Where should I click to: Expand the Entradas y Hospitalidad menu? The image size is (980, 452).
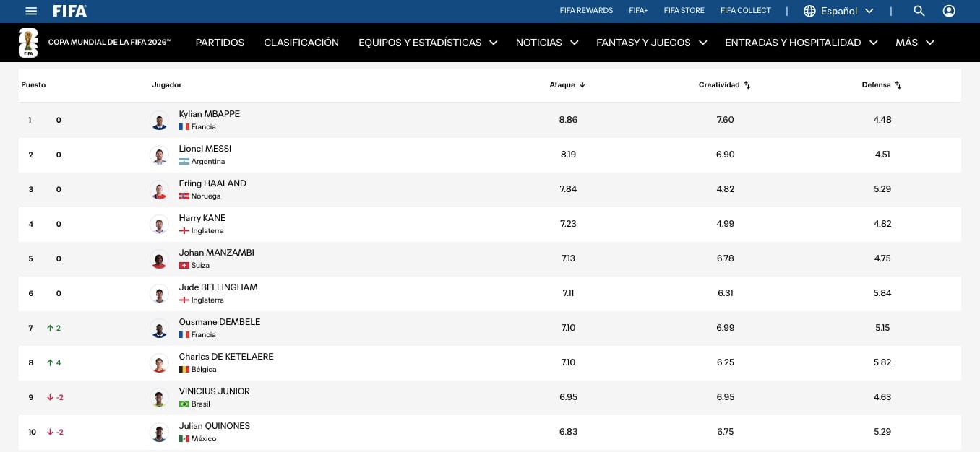point(801,43)
